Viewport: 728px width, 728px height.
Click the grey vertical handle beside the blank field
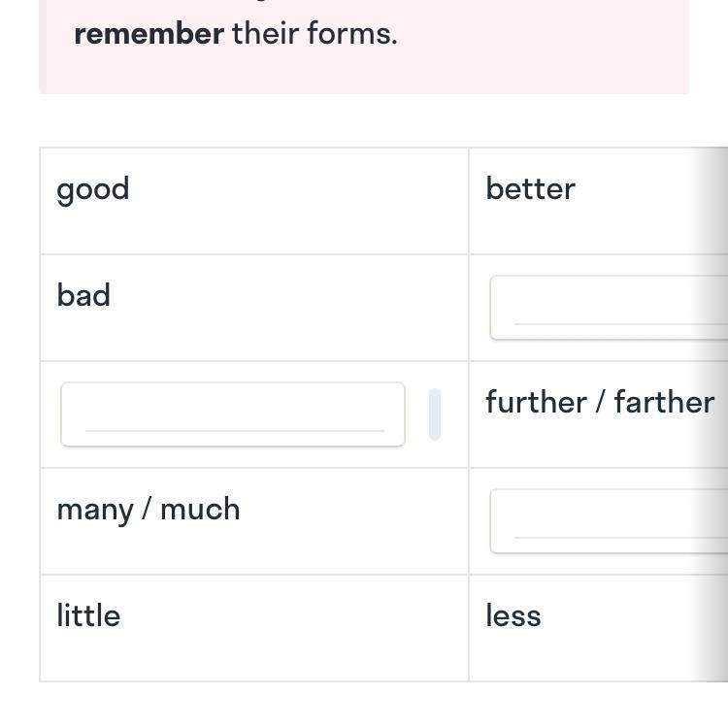(x=434, y=414)
